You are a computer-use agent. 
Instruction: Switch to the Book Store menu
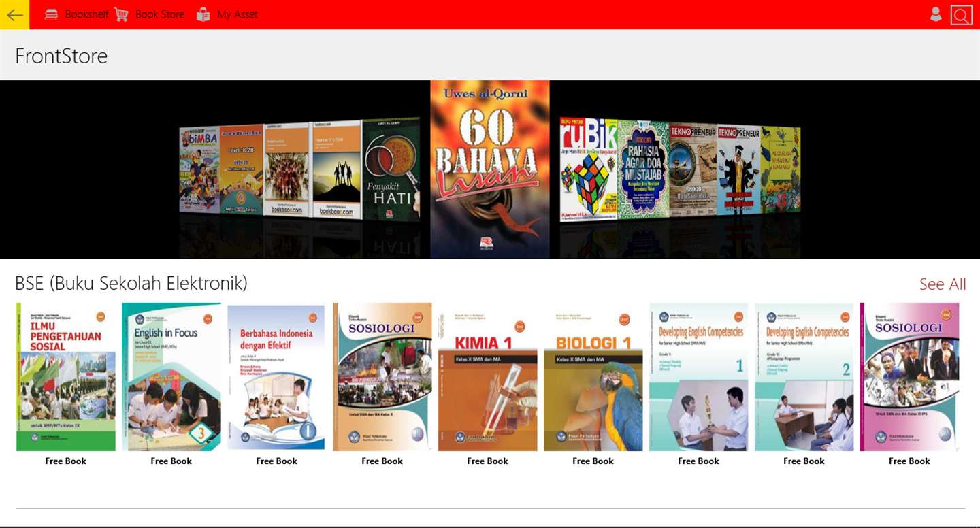(x=159, y=14)
